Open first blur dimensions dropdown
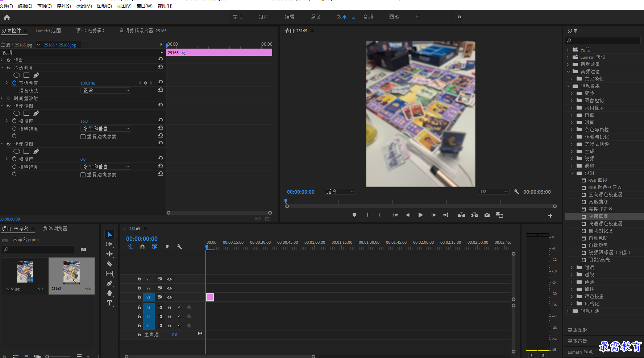Viewport: 644px width, 358px height. [x=105, y=128]
